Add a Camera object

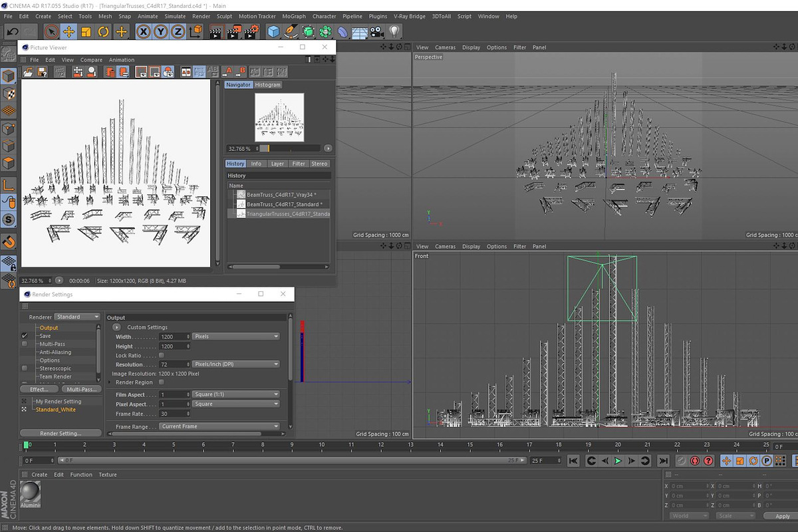coord(377,31)
